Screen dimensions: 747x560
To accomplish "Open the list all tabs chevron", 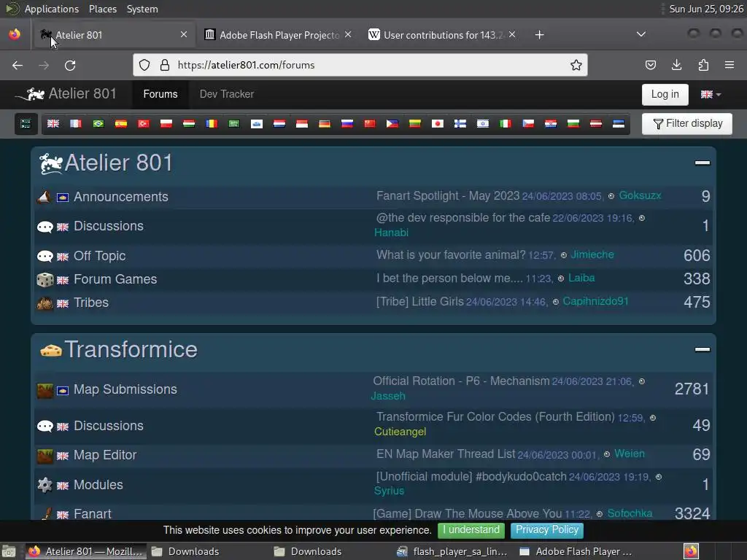I will click(641, 34).
